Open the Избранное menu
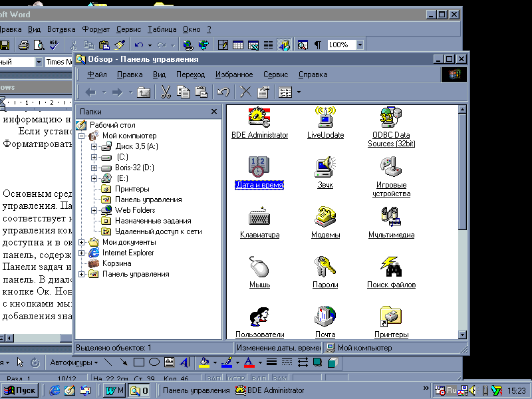Screen dimensions: 532x399 [234, 74]
